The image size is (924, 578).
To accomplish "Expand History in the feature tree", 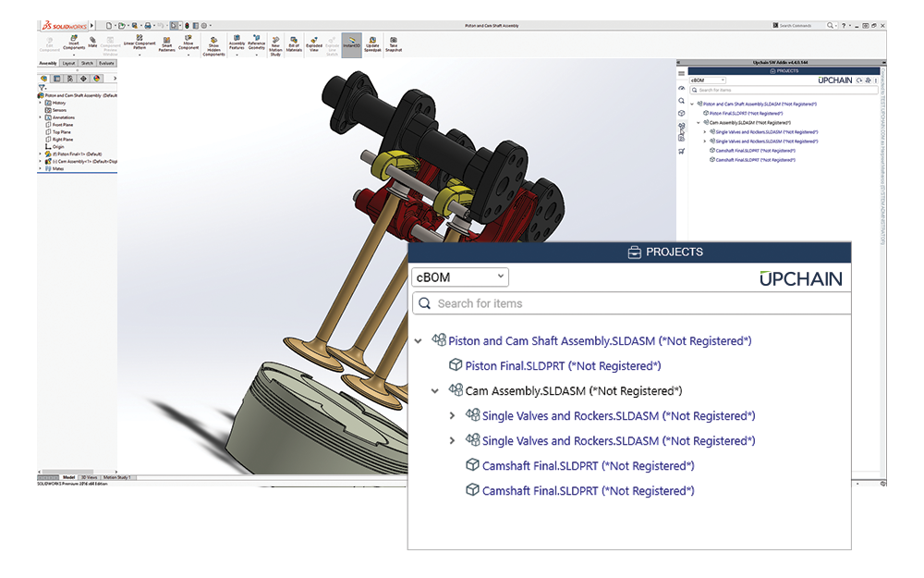I will (x=40, y=103).
